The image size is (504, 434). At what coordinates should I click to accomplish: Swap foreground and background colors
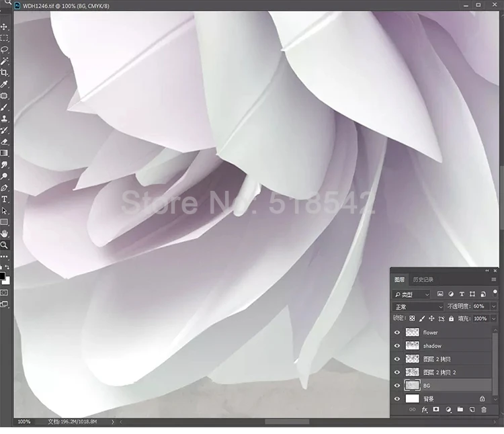click(x=7, y=267)
